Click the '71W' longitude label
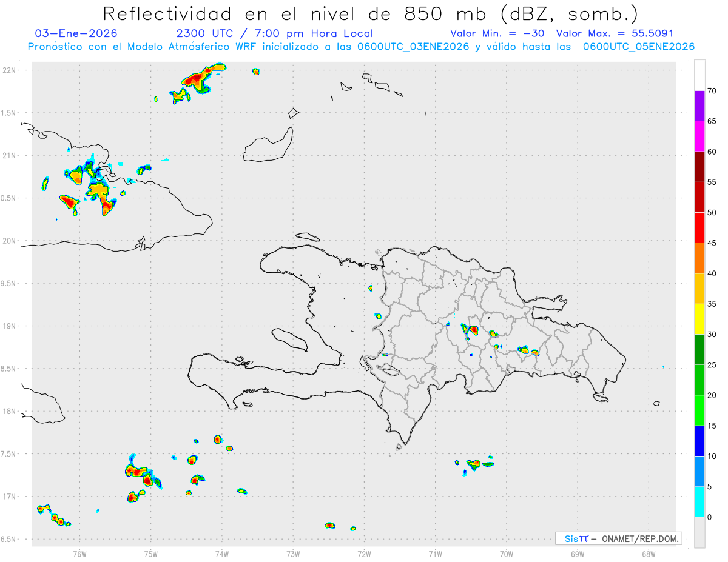Image resolution: width=728 pixels, height=562 pixels. [435, 554]
